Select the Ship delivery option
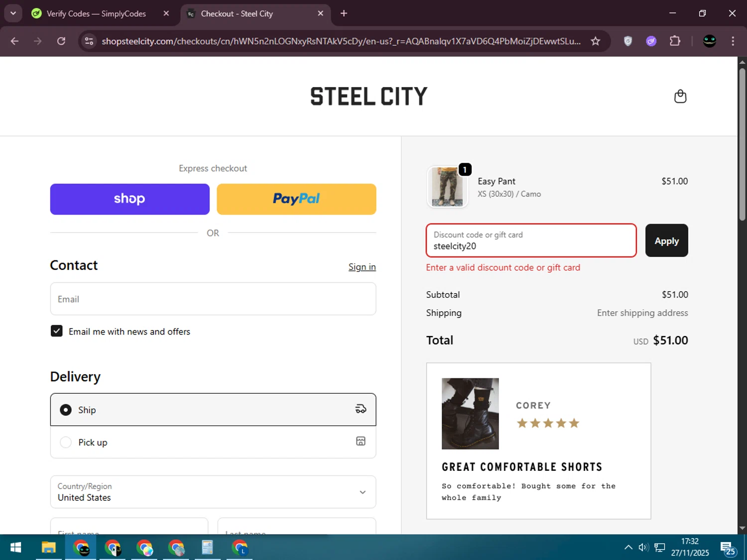747x560 pixels. click(213, 410)
